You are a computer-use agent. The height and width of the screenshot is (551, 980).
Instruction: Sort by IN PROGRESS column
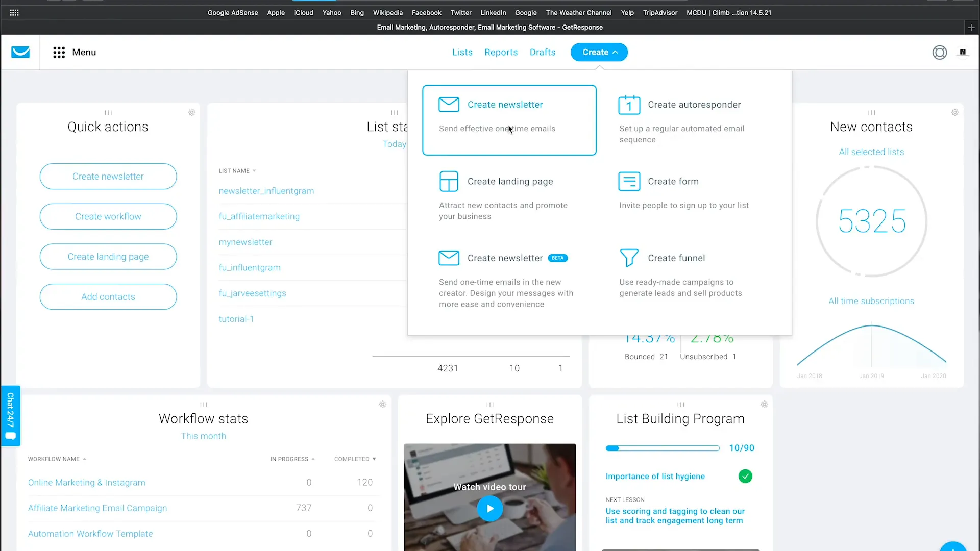click(x=292, y=459)
